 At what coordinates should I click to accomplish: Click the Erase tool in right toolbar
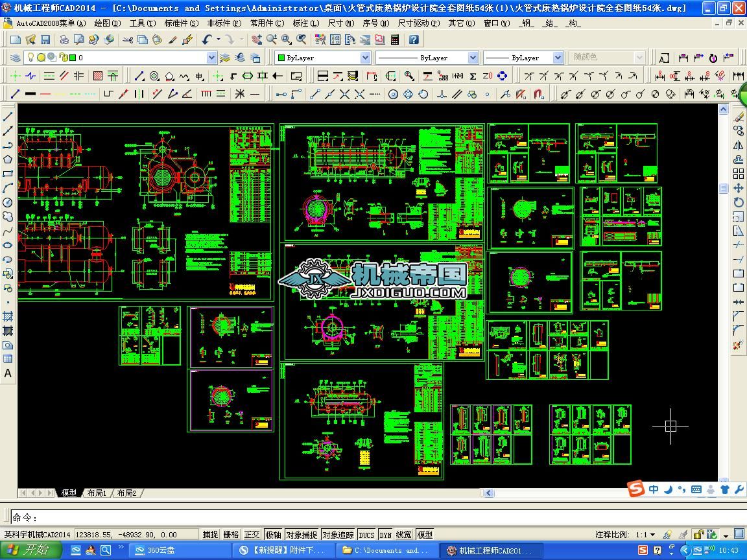pyautogui.click(x=739, y=117)
